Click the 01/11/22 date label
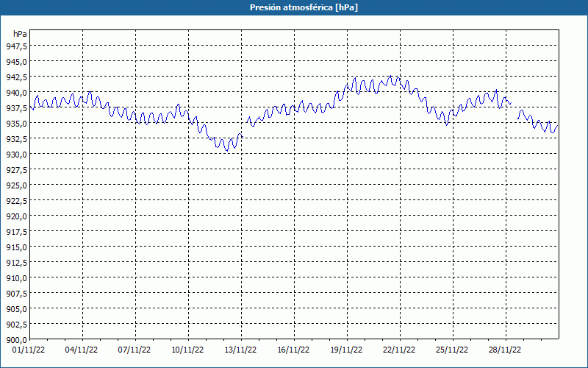Viewport: 588px width, 368px height. pyautogui.click(x=29, y=350)
